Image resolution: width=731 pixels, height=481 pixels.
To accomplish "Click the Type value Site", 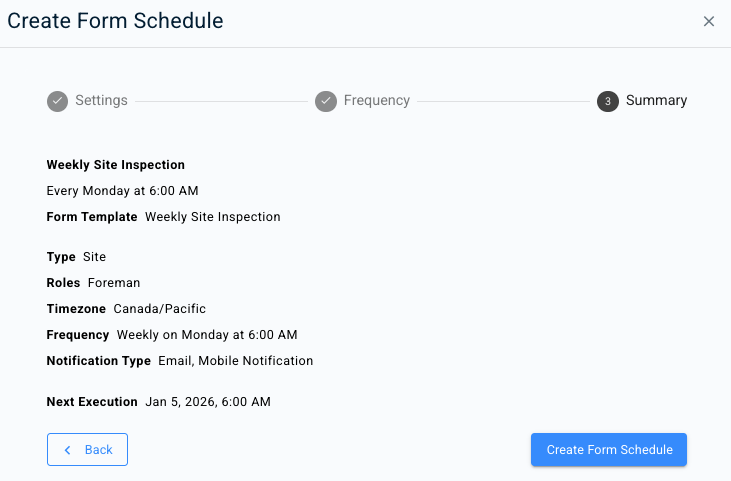I will pyautogui.click(x=94, y=257).
